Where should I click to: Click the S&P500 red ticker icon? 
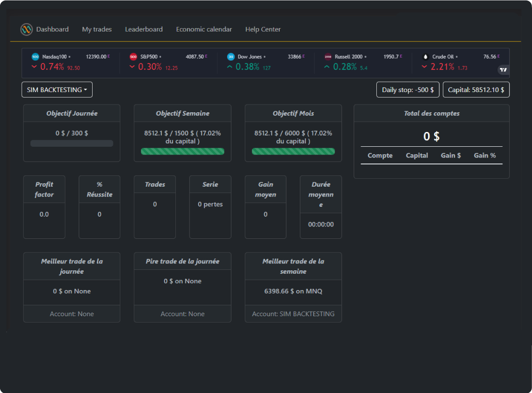tap(133, 57)
